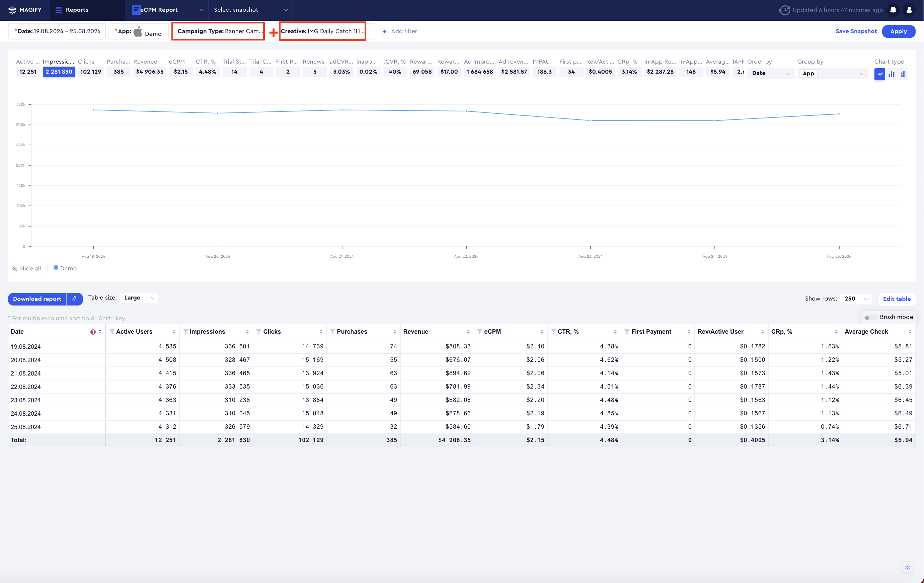Click sort arrows on Revenue column
This screenshot has height=583, width=924.
[x=468, y=331]
